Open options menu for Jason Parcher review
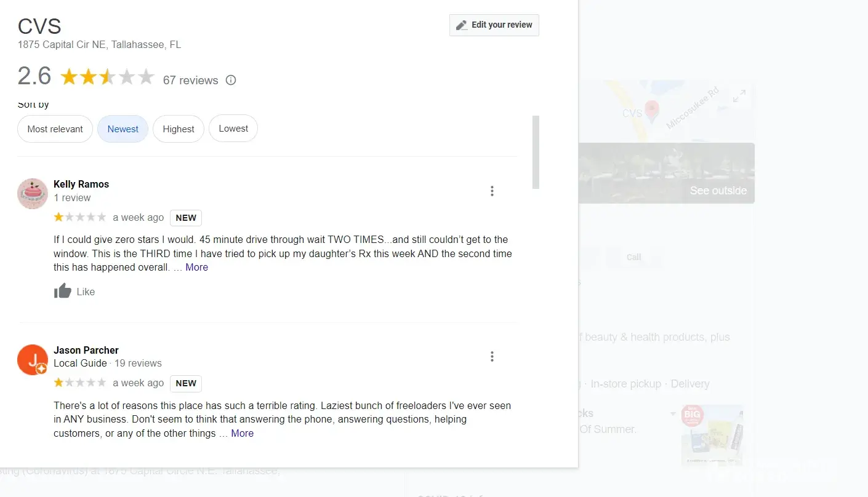Image resolution: width=868 pixels, height=497 pixels. click(x=492, y=357)
